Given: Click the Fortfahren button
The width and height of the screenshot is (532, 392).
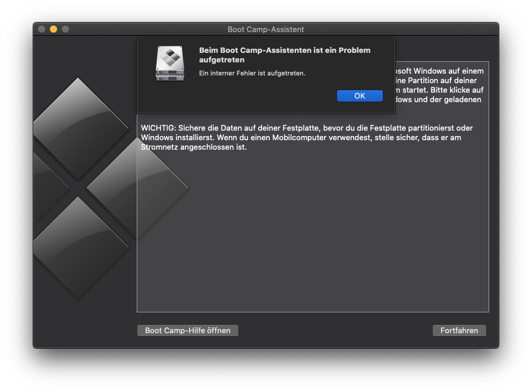Looking at the screenshot, I should (459, 331).
